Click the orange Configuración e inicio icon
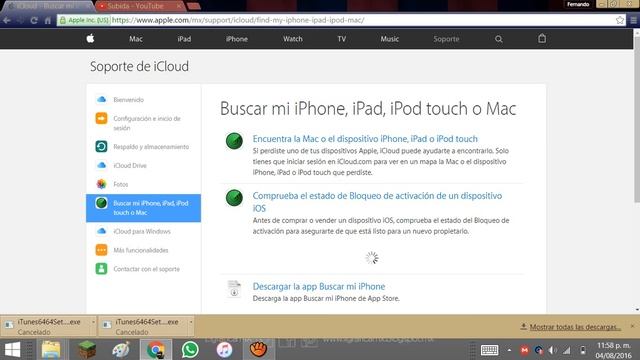640x360 pixels. (101, 118)
